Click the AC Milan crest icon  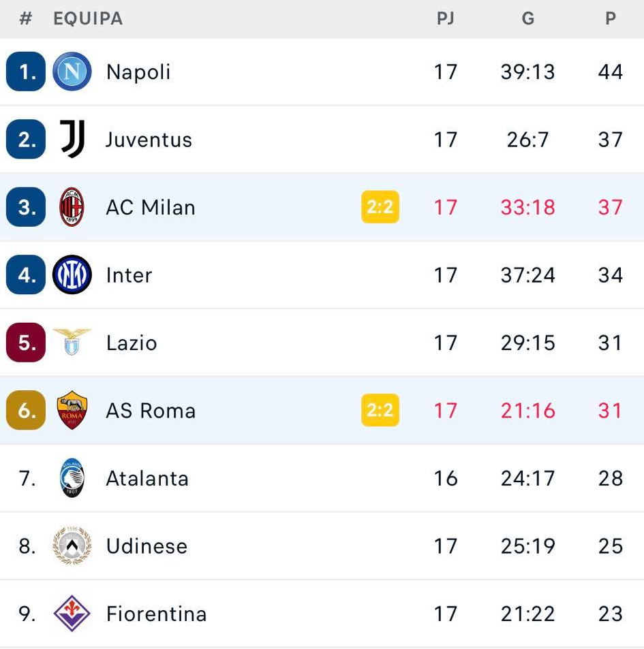pos(72,207)
